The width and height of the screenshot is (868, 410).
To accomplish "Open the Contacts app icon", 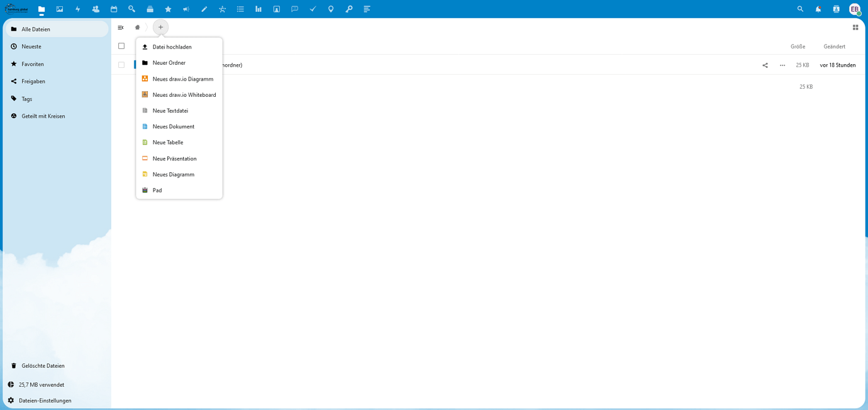I will coord(96,9).
